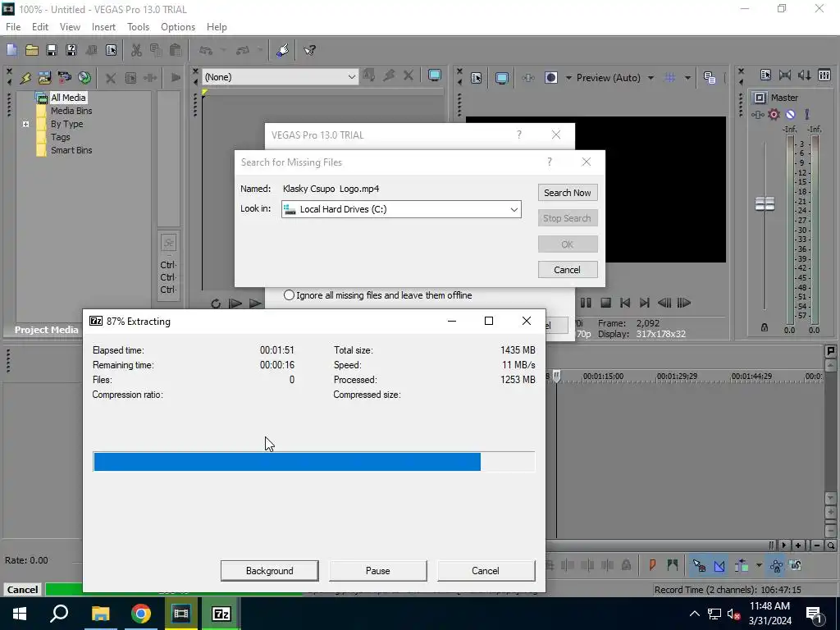Toggle Lock Envelopes to Events icon
The height and width of the screenshot is (630, 840).
pyautogui.click(x=776, y=565)
